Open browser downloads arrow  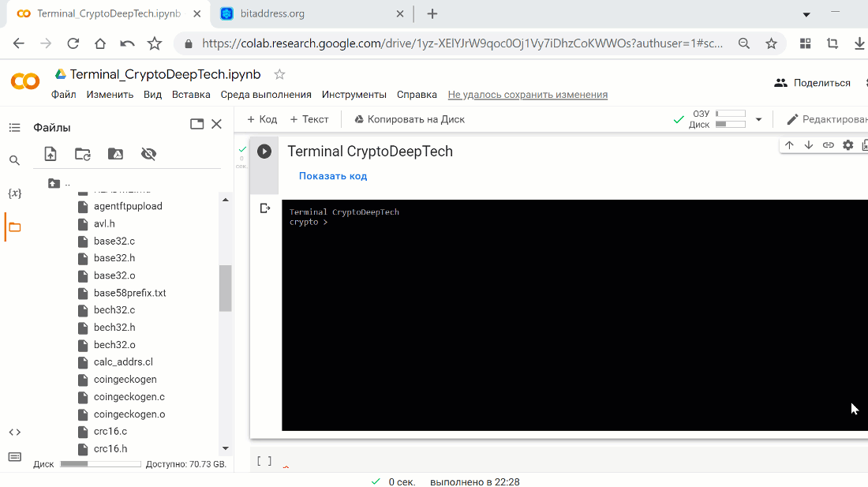(x=859, y=43)
